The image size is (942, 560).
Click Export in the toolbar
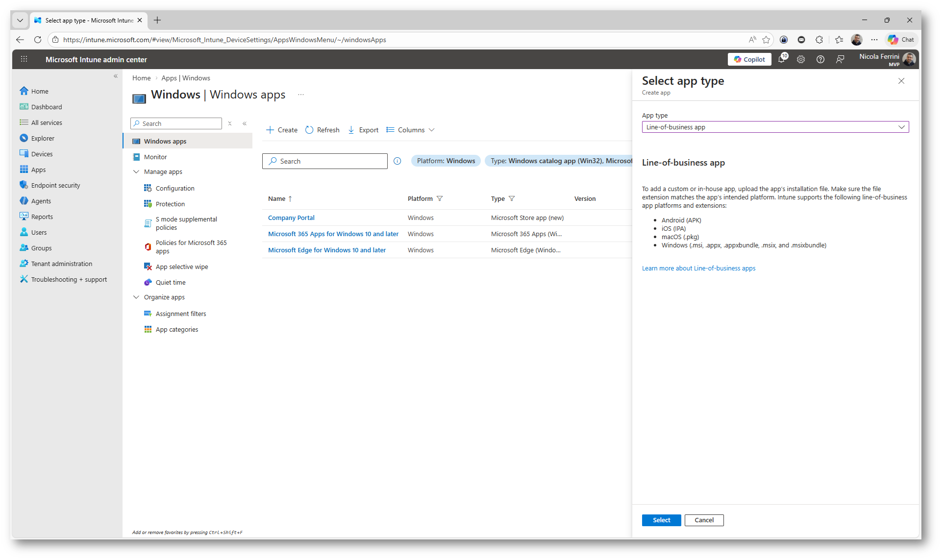click(363, 130)
